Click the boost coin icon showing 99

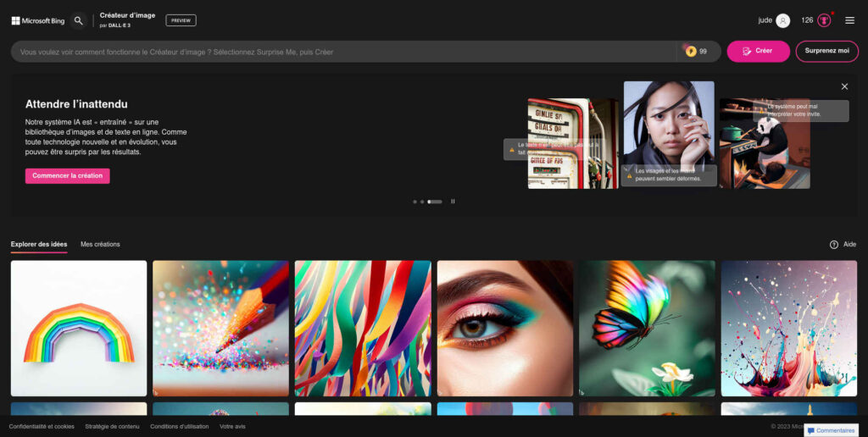point(691,52)
